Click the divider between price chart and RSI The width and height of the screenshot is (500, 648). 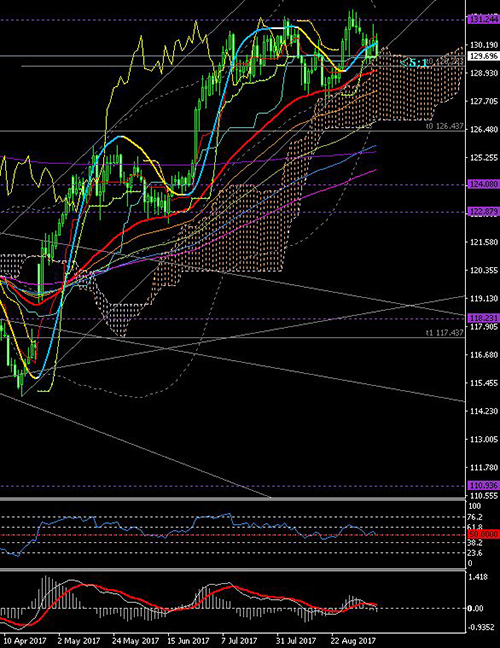250,500
